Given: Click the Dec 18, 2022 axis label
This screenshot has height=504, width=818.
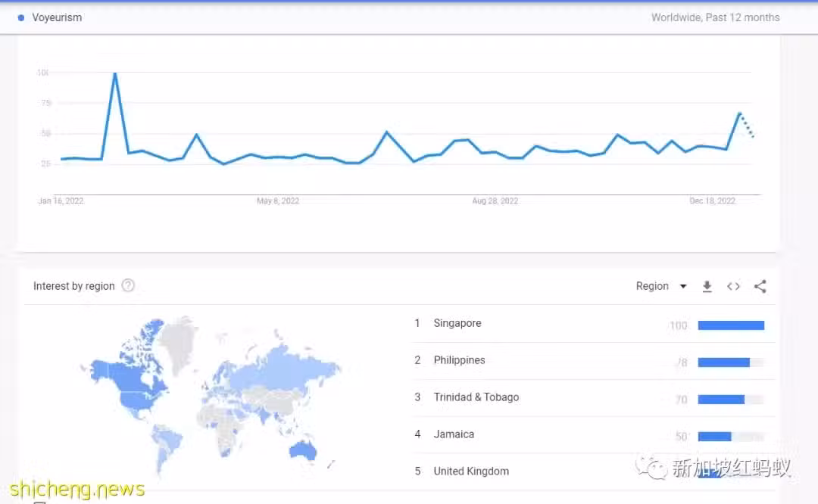Looking at the screenshot, I should tap(712, 201).
